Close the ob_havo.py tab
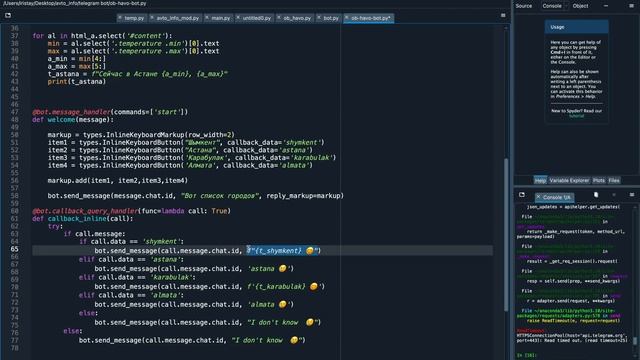Image resolution: width=640 pixels, height=360 pixels. point(279,18)
